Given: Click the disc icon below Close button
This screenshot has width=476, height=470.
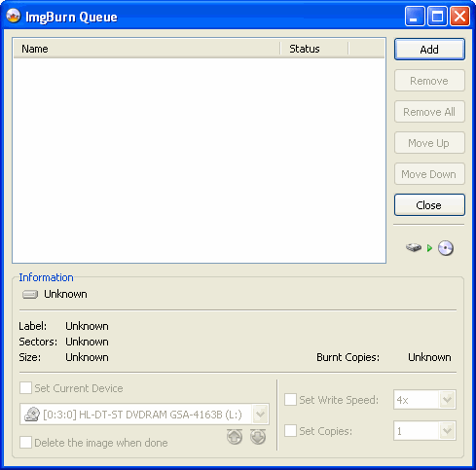Looking at the screenshot, I should [446, 248].
